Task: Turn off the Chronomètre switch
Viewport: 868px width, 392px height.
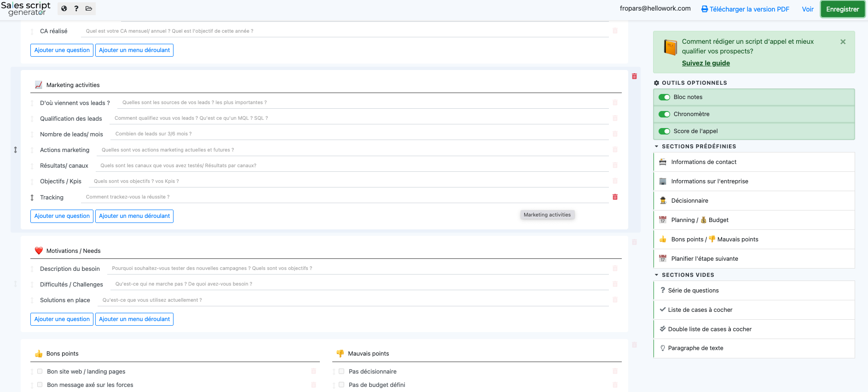Action: (x=664, y=114)
